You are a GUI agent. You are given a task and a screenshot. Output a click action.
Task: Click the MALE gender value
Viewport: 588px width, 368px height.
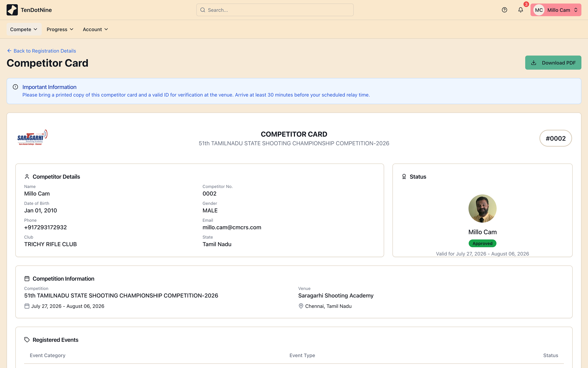pyautogui.click(x=210, y=211)
